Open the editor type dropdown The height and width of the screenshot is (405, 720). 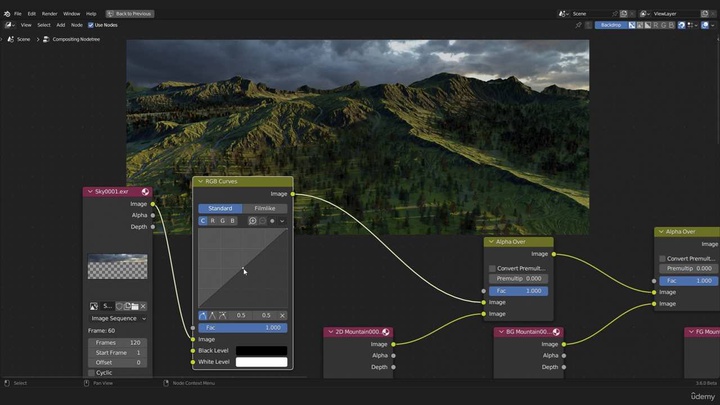[x=10, y=25]
